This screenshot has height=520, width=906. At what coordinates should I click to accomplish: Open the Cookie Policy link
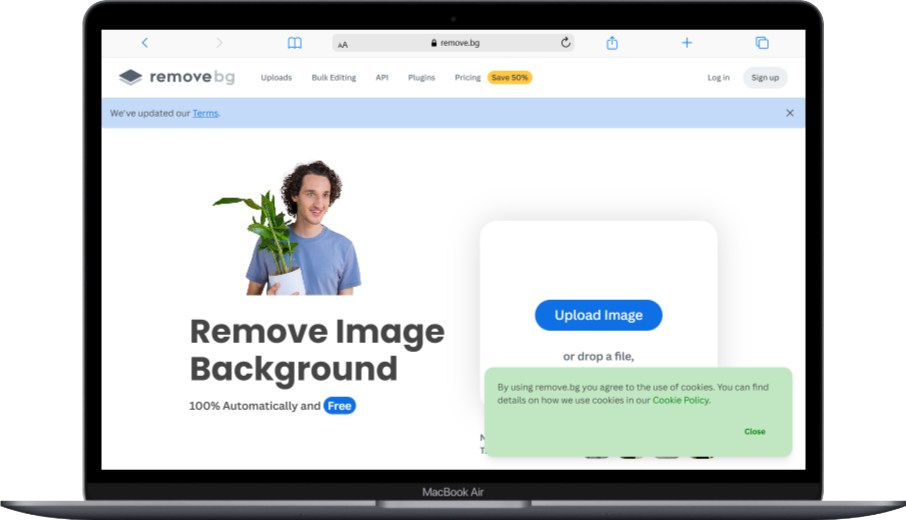pyautogui.click(x=681, y=400)
